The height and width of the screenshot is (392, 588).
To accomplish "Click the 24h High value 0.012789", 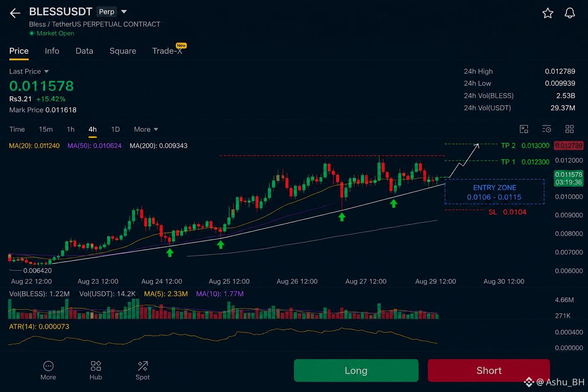I will (x=560, y=71).
